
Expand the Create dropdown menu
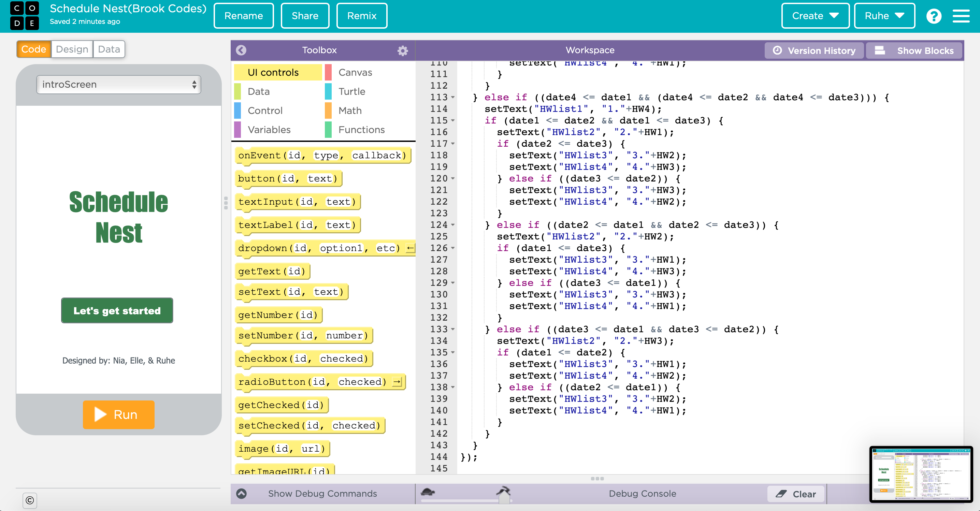(x=815, y=16)
